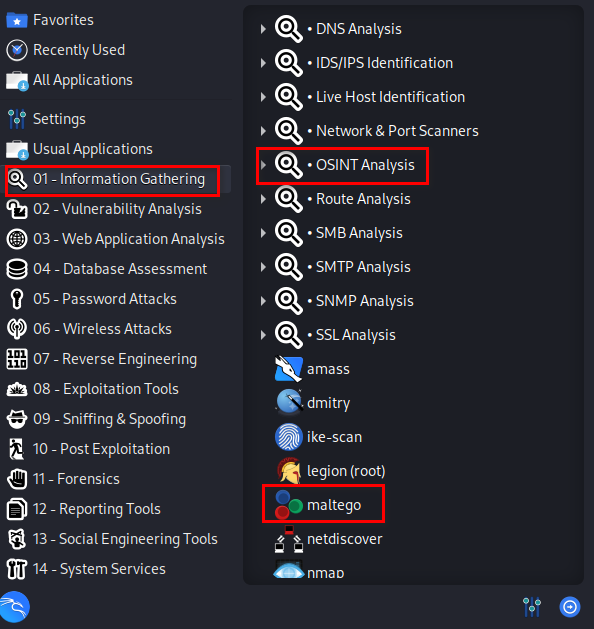
Task: Click the 04 - Database Assessment icon
Action: pyautogui.click(x=17, y=269)
